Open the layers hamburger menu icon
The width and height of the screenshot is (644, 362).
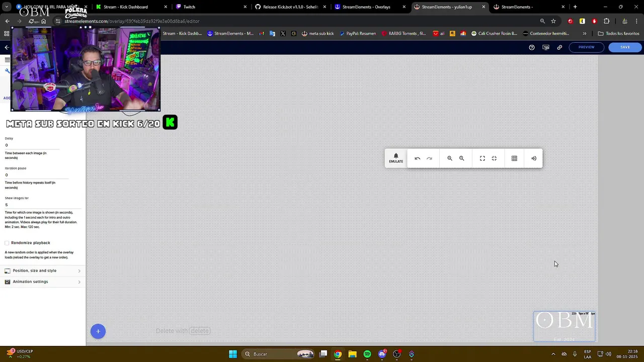[x=7, y=60]
